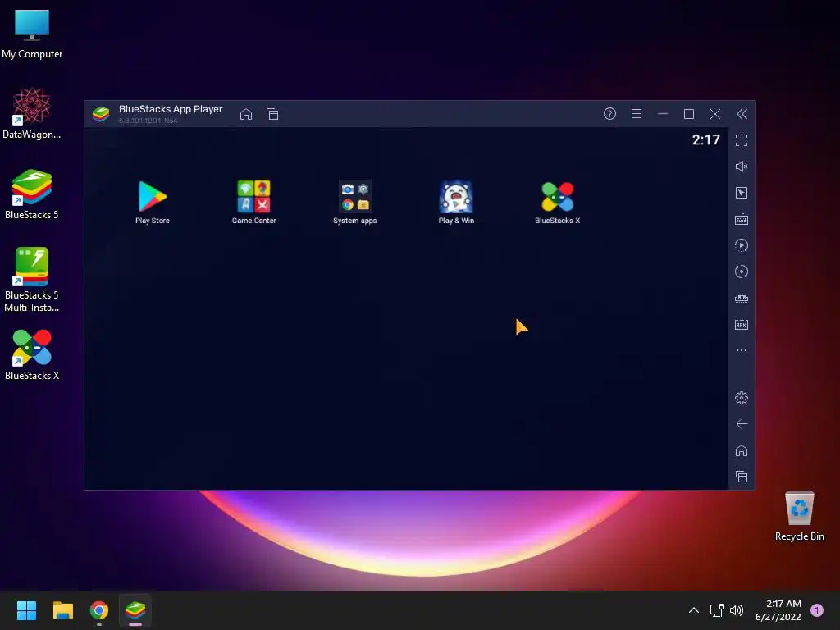Minimize the BlueStacks App Player window
840x630 pixels.
click(663, 113)
